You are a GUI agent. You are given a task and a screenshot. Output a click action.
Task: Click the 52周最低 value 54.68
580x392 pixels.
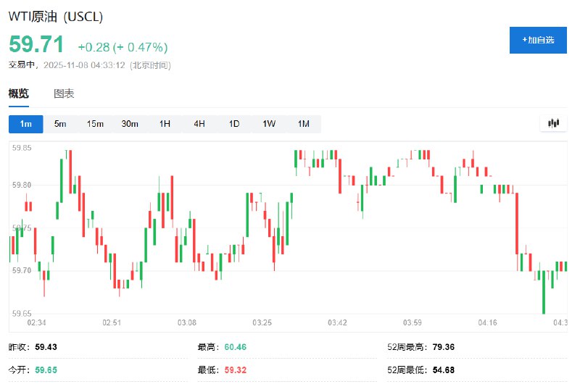tap(444, 370)
